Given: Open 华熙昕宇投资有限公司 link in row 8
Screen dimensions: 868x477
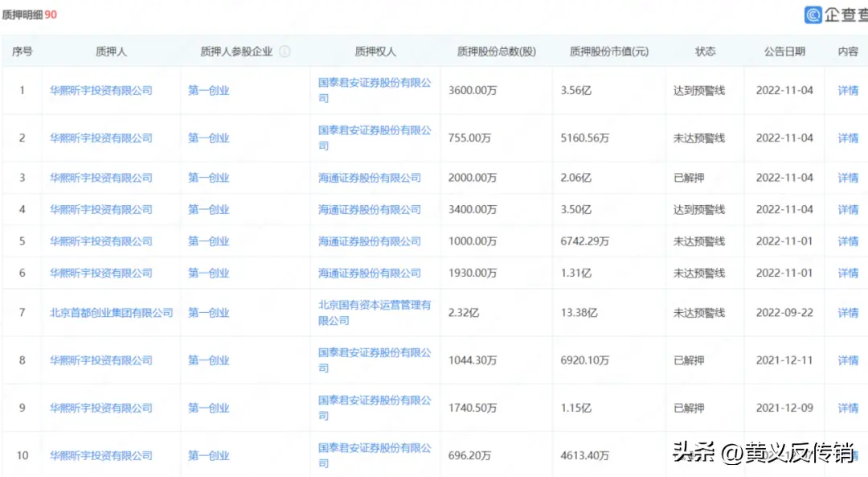Looking at the screenshot, I should (100, 360).
